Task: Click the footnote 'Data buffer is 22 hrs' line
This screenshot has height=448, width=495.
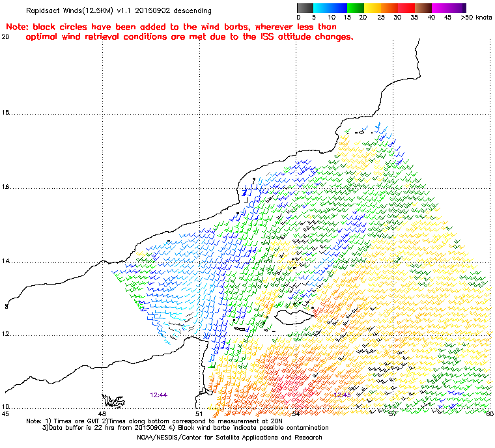Action: pos(186,428)
